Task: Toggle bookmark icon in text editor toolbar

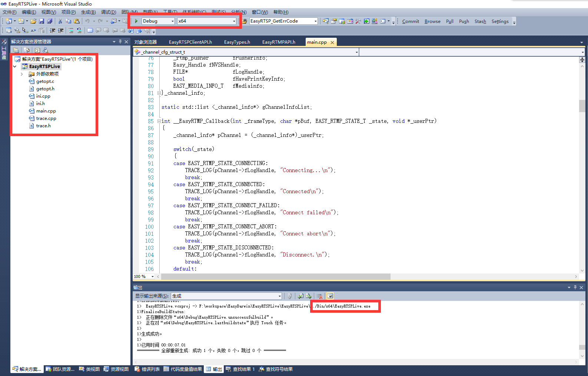Action: coord(90,30)
